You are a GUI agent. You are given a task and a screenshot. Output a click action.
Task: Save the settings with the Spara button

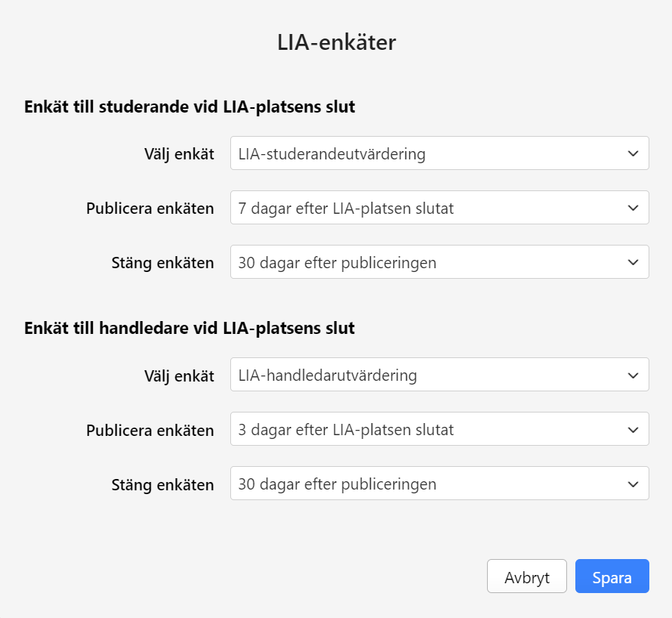click(612, 578)
